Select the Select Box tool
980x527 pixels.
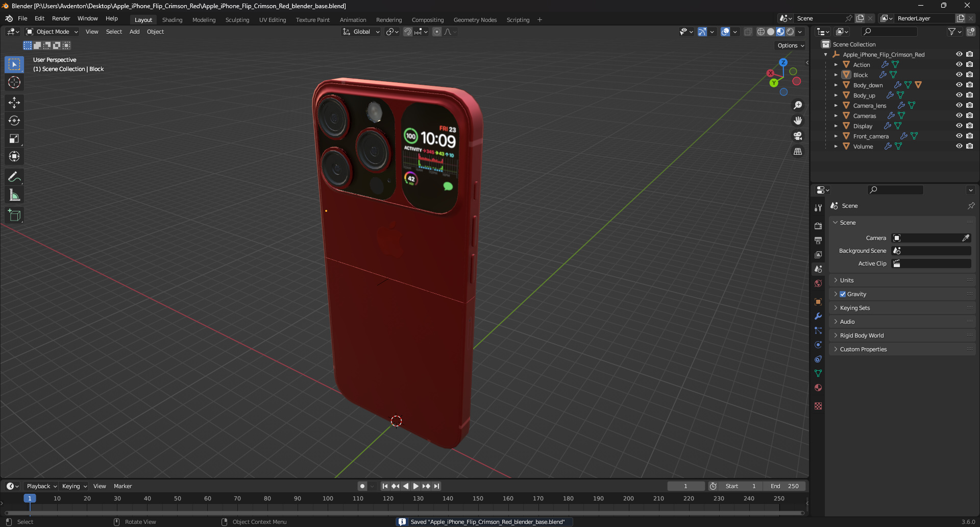click(14, 64)
